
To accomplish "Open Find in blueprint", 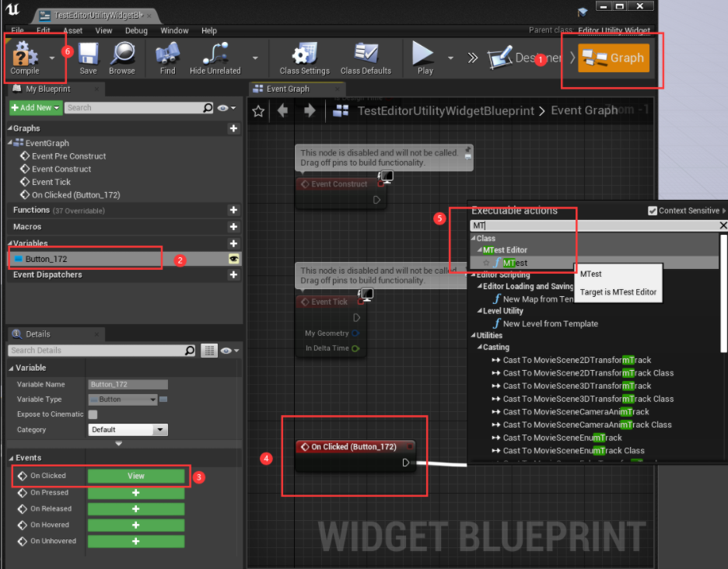I will [x=167, y=58].
